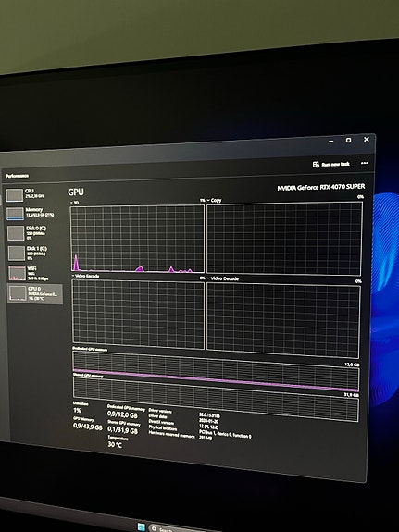Select Disk 0 (C:) in the sidebar

pos(33,233)
